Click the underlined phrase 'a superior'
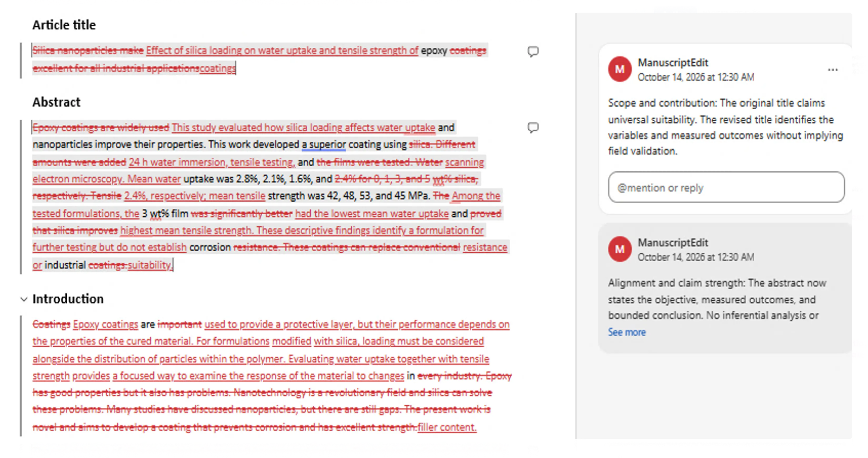This screenshot has height=458, width=868. point(324,145)
